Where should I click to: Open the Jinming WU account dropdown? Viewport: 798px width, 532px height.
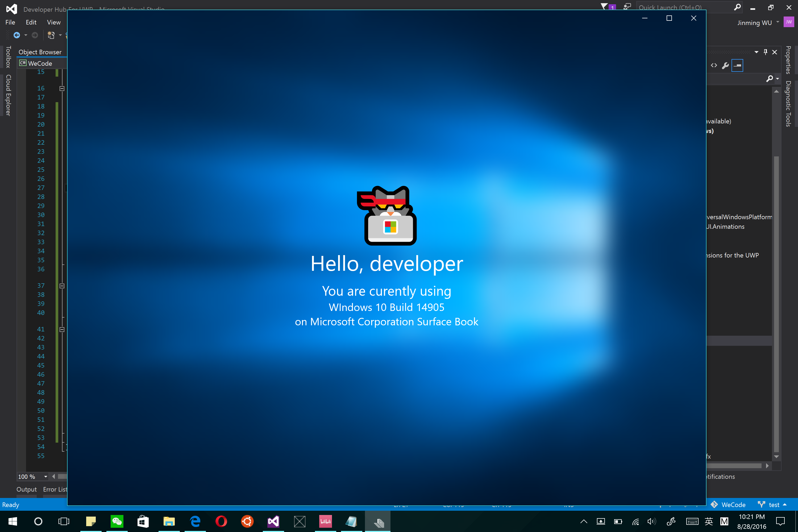[778, 22]
